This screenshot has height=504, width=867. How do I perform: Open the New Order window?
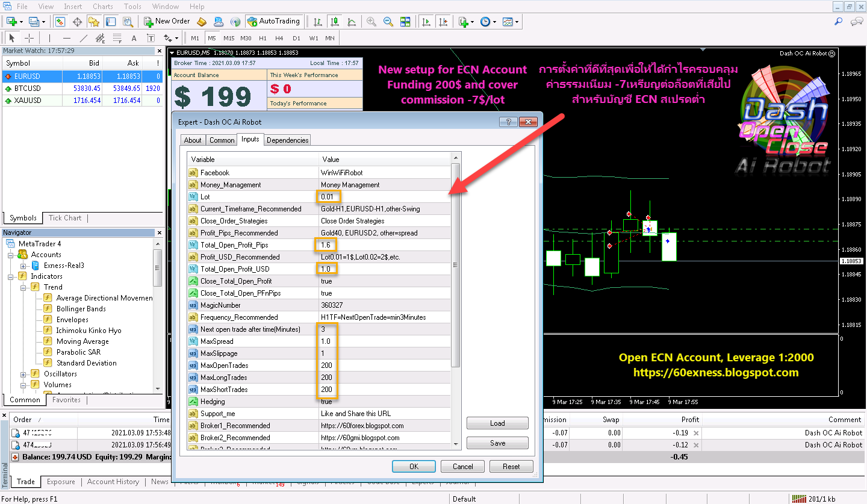pos(167,21)
